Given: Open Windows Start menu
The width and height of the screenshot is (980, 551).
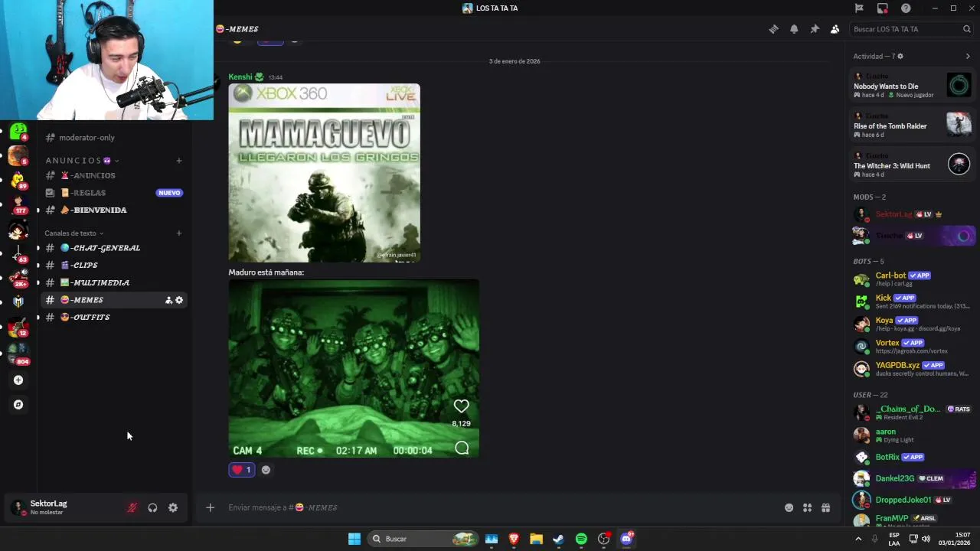Looking at the screenshot, I should 354,539.
